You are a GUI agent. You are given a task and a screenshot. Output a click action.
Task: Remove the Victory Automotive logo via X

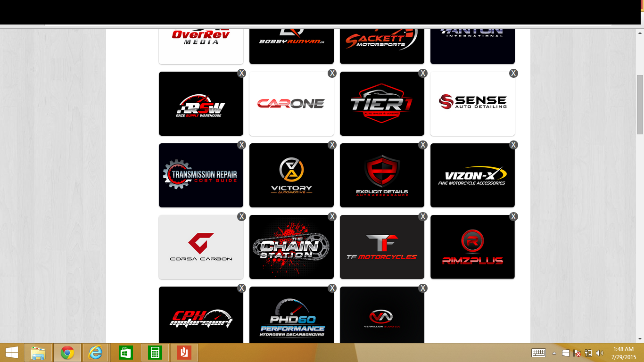(x=332, y=145)
